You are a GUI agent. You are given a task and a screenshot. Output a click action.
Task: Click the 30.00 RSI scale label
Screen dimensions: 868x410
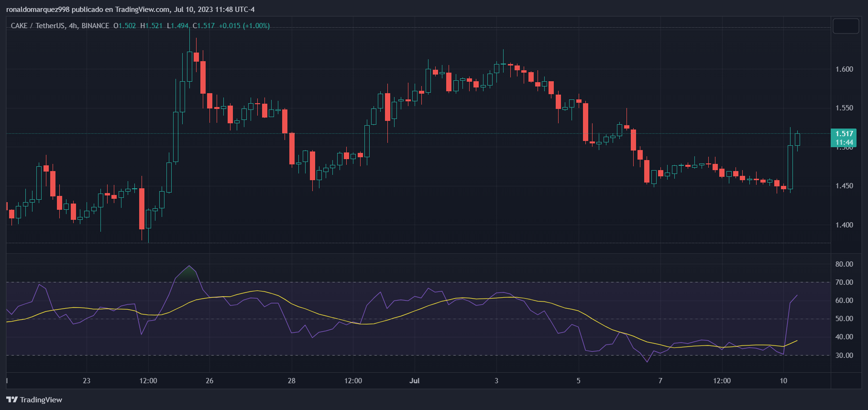(844, 356)
